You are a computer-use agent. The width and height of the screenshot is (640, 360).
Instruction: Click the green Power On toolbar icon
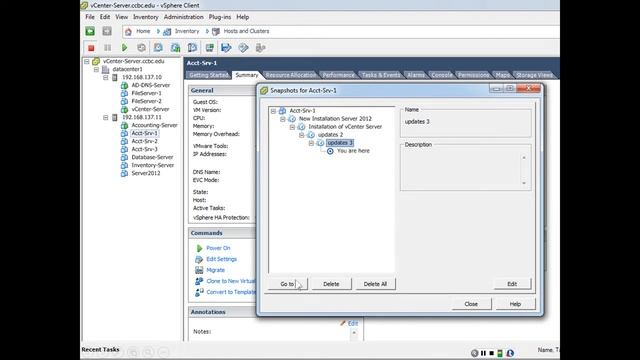tap(124, 48)
